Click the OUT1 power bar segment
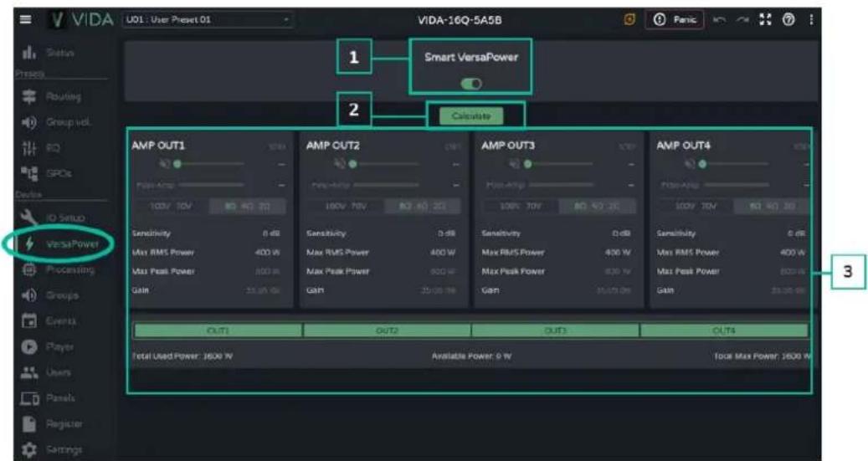The height and width of the screenshot is (461, 868). point(218,330)
